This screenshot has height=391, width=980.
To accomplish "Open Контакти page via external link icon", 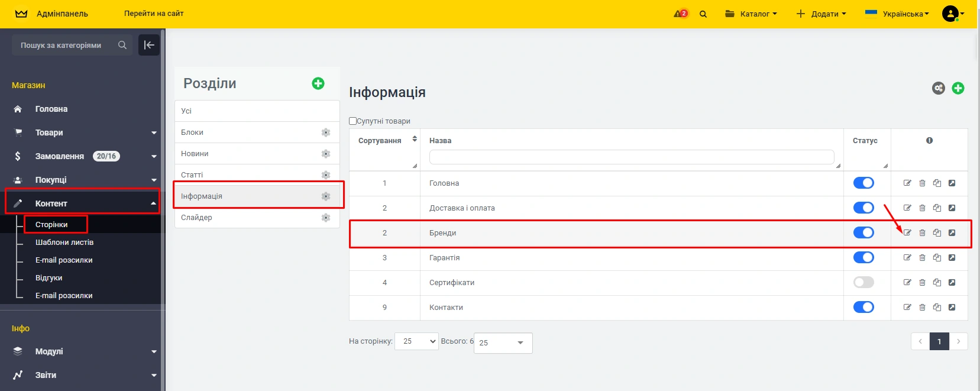I will pyautogui.click(x=952, y=308).
